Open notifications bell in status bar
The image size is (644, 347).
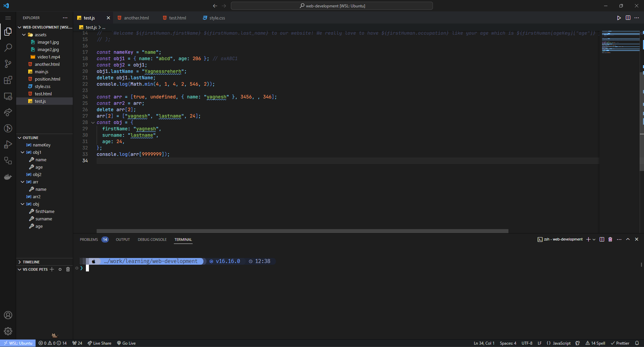point(637,343)
